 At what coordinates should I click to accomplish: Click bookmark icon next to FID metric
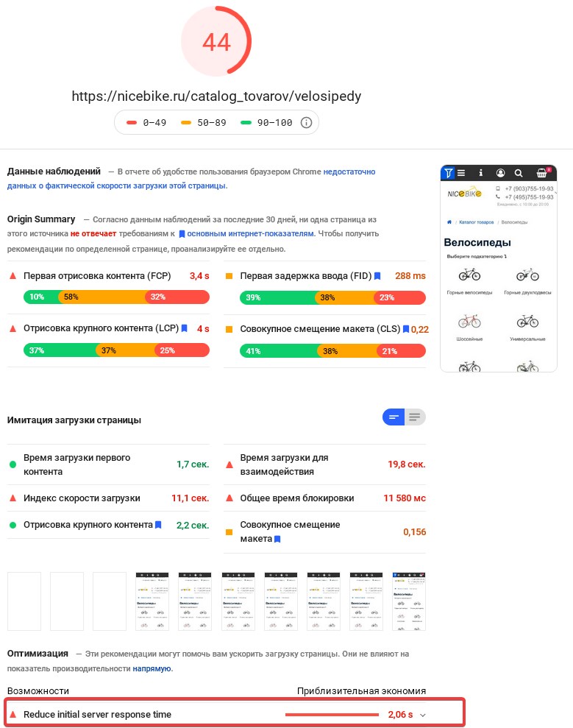pos(377,276)
